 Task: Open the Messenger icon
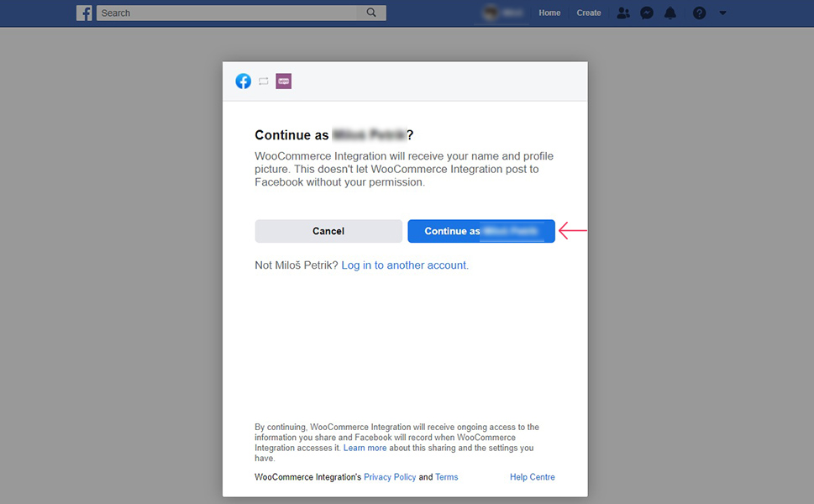646,13
